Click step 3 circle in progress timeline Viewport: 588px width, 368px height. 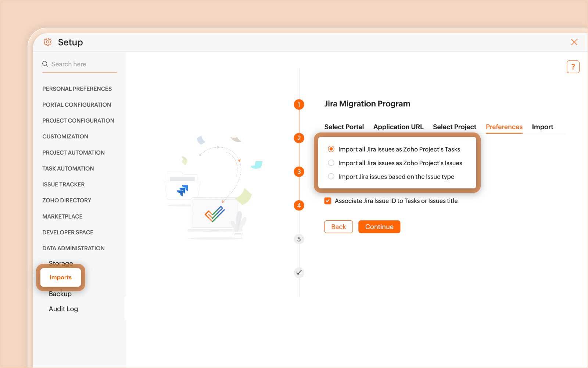[299, 171]
